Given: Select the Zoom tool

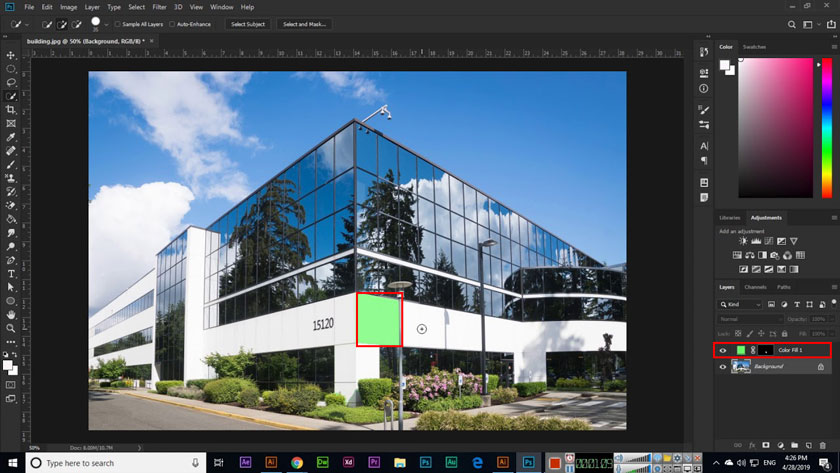Looking at the screenshot, I should click(x=10, y=328).
